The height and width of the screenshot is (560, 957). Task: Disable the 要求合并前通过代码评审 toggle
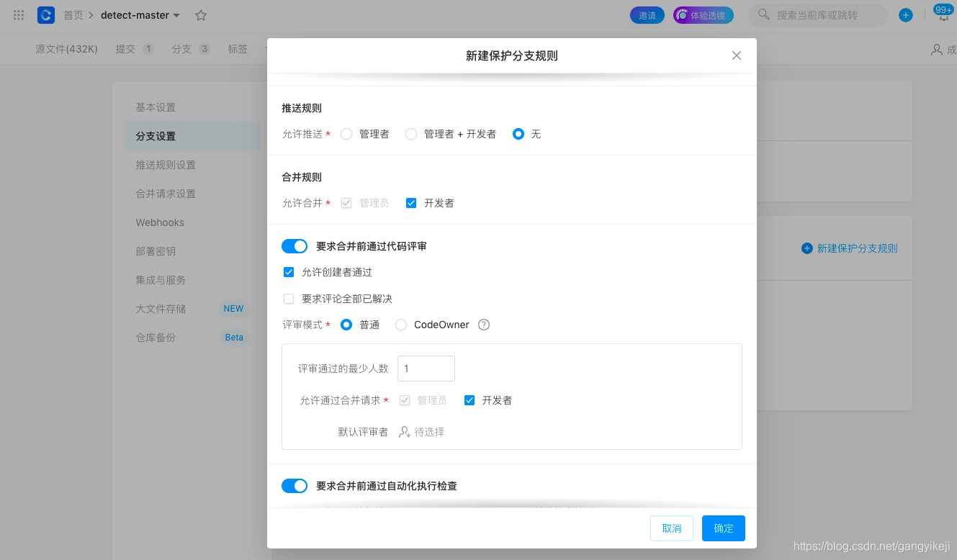[294, 245]
